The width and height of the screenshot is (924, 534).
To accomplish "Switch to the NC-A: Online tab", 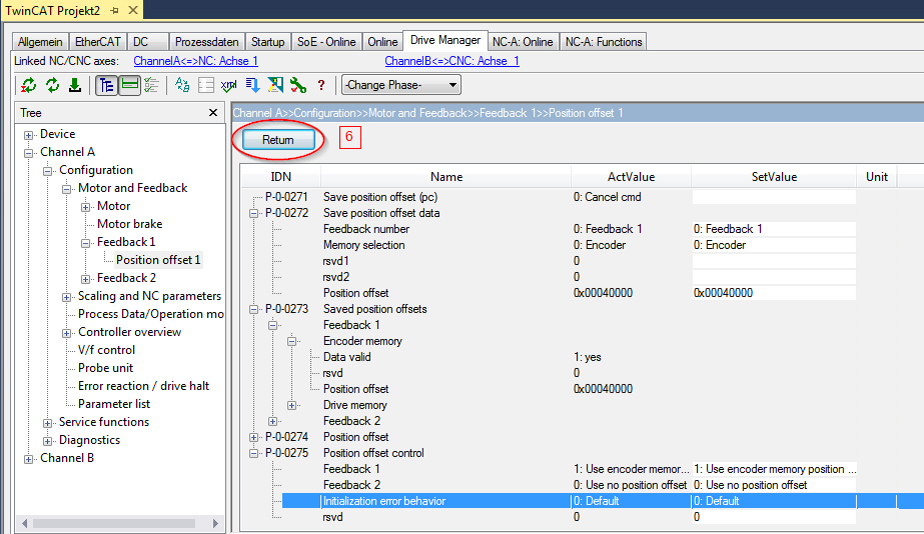I will [523, 42].
